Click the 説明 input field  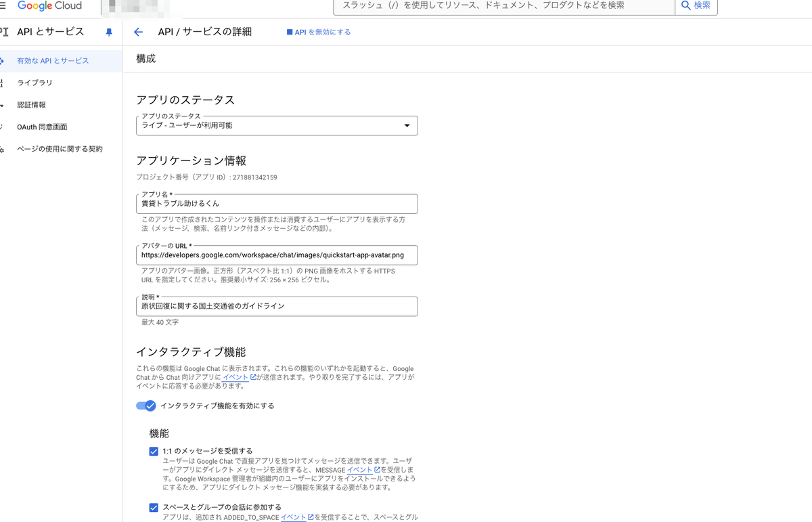[277, 306]
